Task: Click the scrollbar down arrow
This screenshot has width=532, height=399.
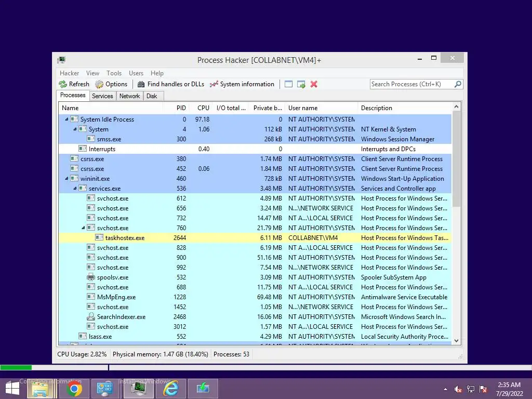Action: pos(456,341)
